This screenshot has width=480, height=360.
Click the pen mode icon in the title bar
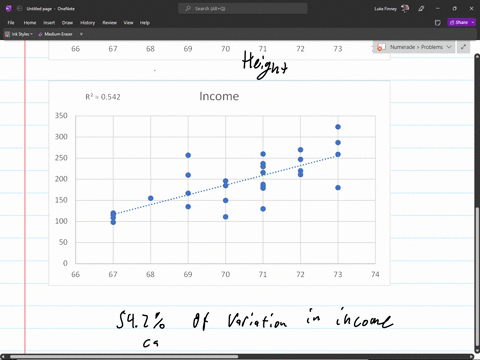point(421,9)
